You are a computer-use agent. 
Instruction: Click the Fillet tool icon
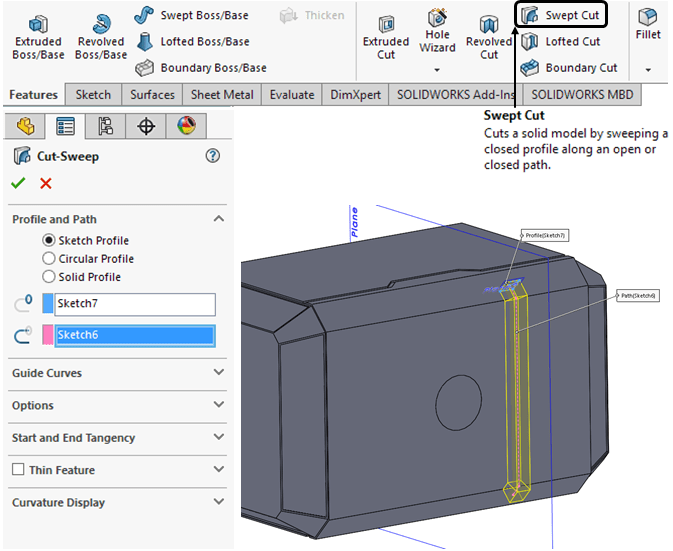(648, 19)
